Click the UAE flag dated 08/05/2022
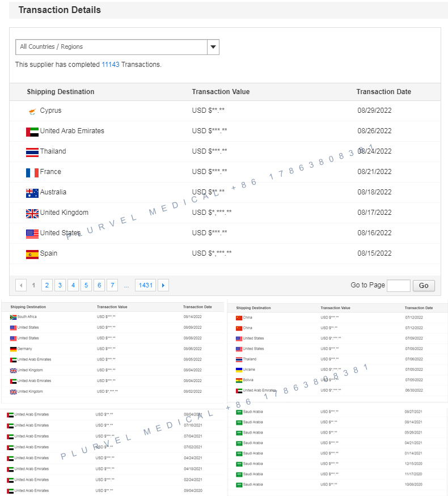Image resolution: width=448 pixels, height=496 pixels. click(x=13, y=360)
